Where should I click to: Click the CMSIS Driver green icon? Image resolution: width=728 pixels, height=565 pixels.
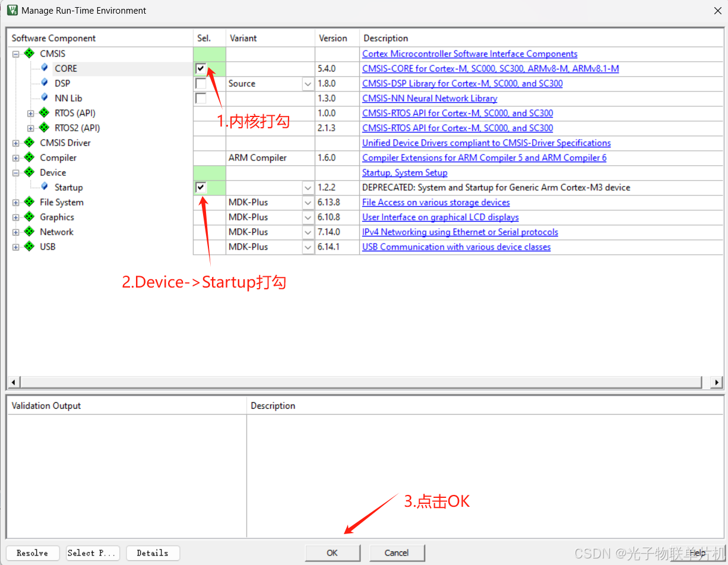[29, 143]
